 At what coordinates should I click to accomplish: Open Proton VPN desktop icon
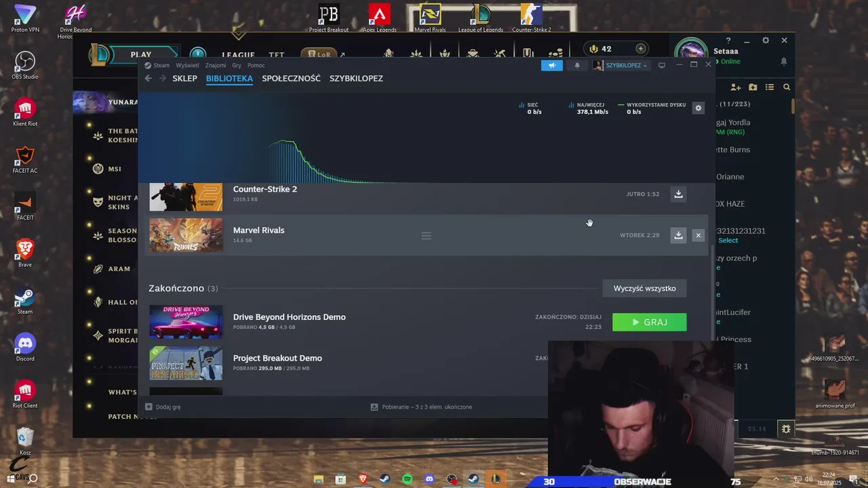coord(25,19)
